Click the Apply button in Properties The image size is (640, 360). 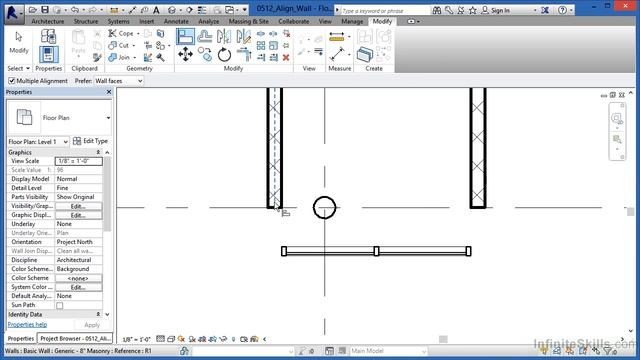(92, 325)
